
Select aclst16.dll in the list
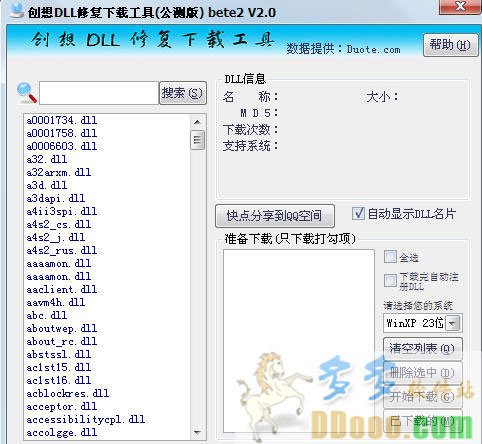[59, 380]
